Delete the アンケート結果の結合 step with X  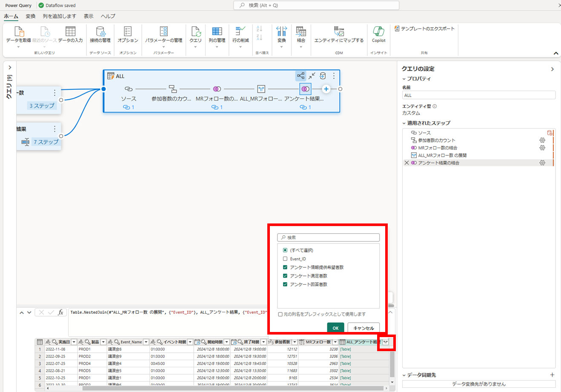[x=406, y=163]
